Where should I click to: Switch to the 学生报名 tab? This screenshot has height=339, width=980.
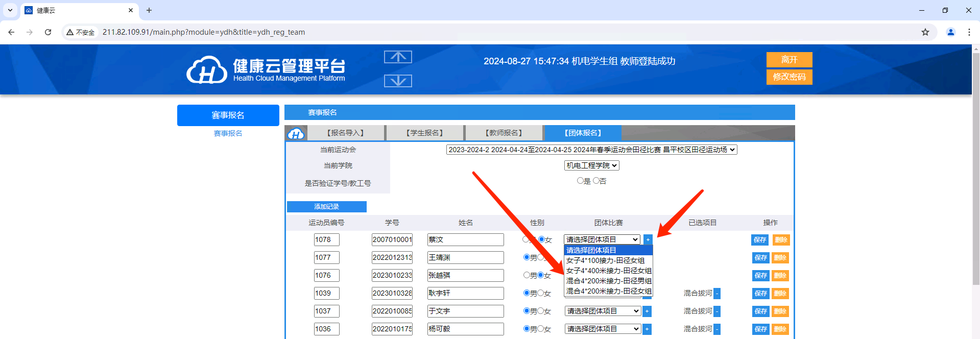pos(424,133)
